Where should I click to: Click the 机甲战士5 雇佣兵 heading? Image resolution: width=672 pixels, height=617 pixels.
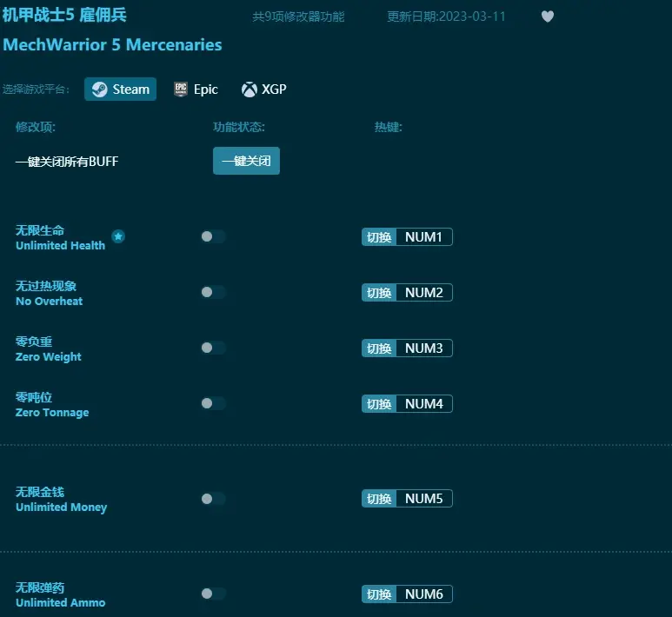click(64, 15)
